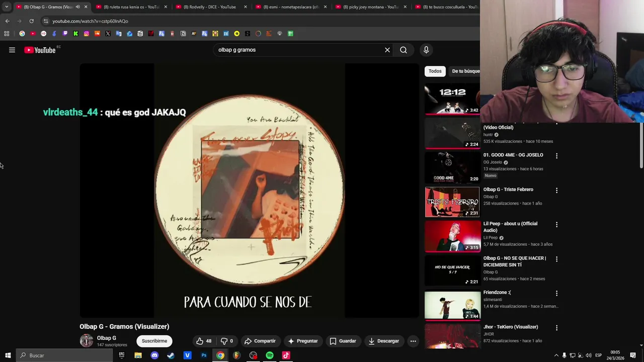Screen dimensions: 644x362
Task: Open File Explorer from the taskbar
Action: pyautogui.click(x=138, y=355)
